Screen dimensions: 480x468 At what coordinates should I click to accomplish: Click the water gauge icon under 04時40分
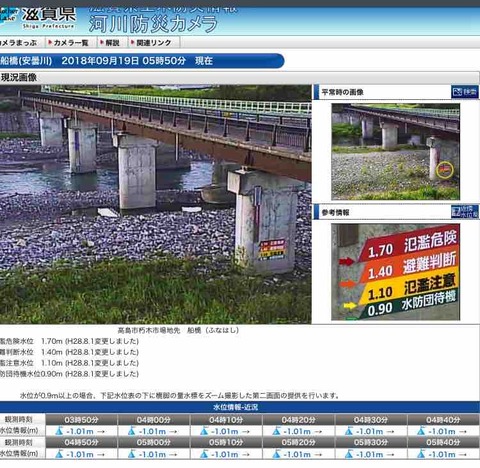(x=421, y=431)
